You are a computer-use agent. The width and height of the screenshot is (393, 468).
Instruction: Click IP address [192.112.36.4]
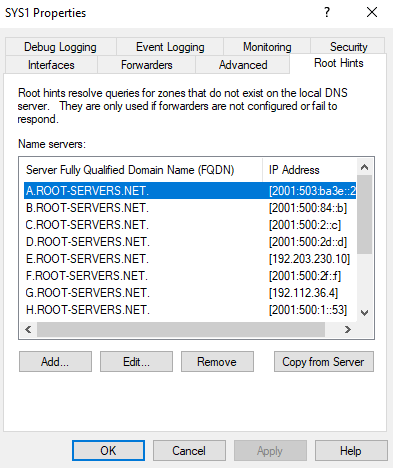pos(303,293)
